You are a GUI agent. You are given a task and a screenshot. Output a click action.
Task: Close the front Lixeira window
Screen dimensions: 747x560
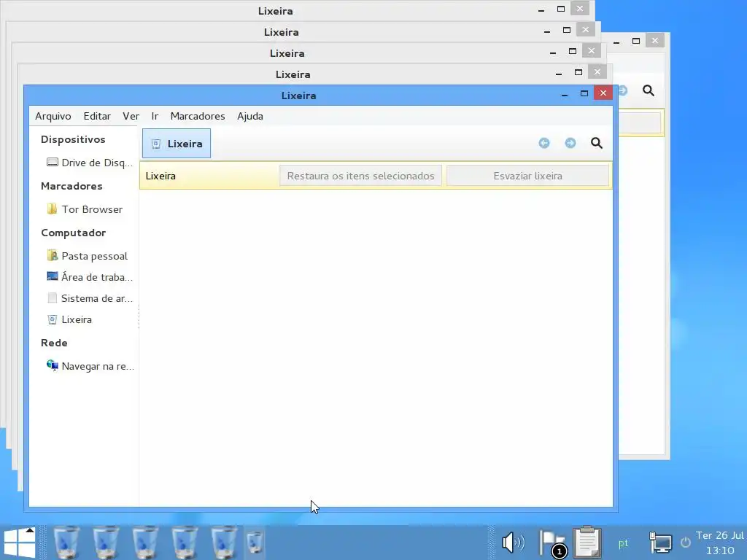coord(603,93)
